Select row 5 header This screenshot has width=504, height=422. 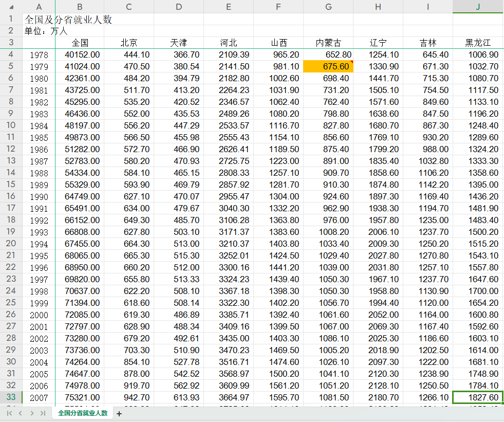click(11, 66)
